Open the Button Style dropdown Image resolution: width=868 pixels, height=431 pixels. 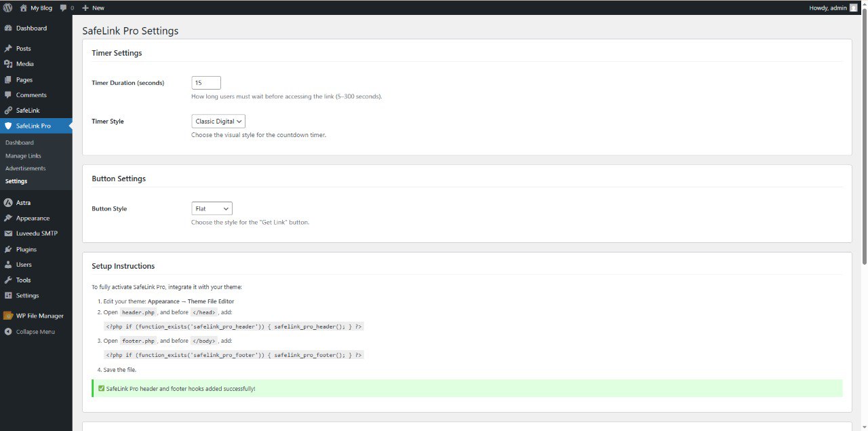pyautogui.click(x=212, y=208)
